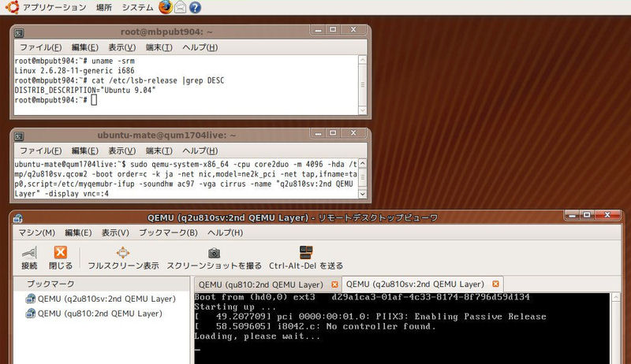Click scroll down arrow in root@mbpubt904 terminal
The image size is (631, 364).
(x=363, y=110)
